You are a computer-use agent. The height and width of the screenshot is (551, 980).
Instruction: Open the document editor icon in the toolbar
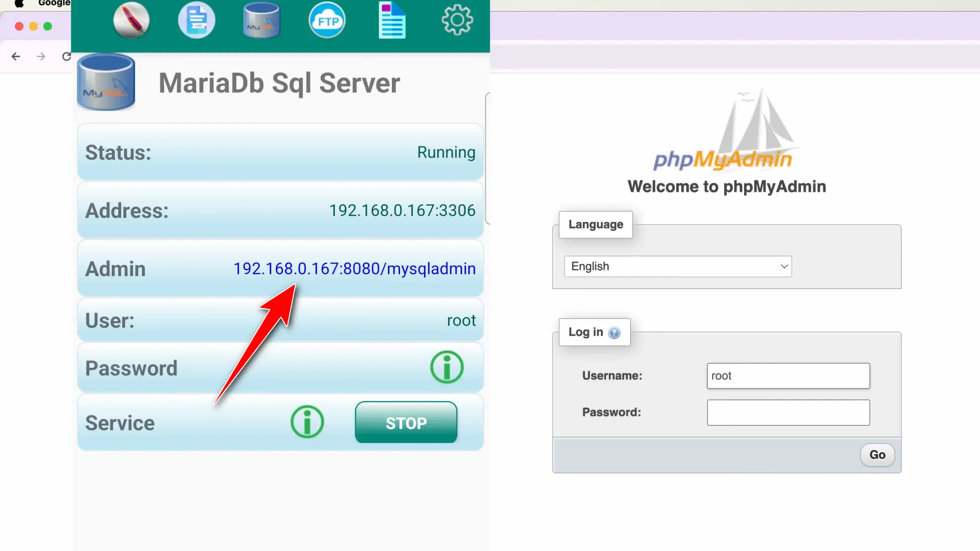tap(392, 20)
